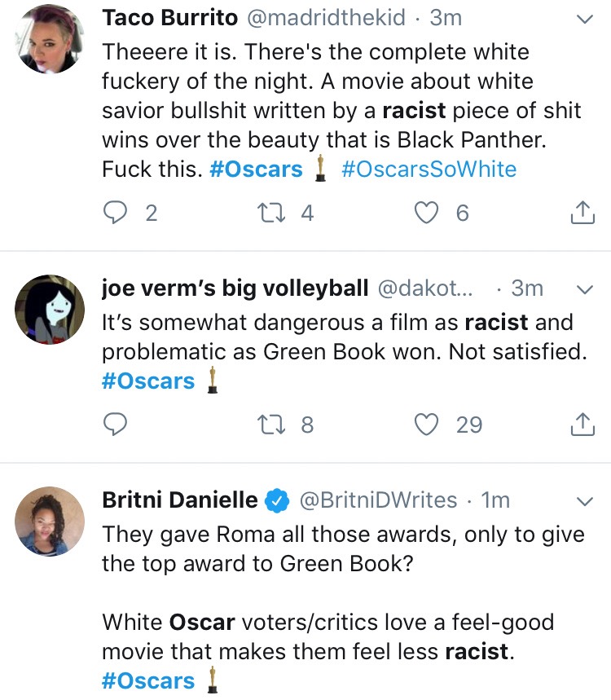Open #Oscars hashtag in Taco Burrito's tweet
611x700 pixels.
pyautogui.click(x=256, y=169)
